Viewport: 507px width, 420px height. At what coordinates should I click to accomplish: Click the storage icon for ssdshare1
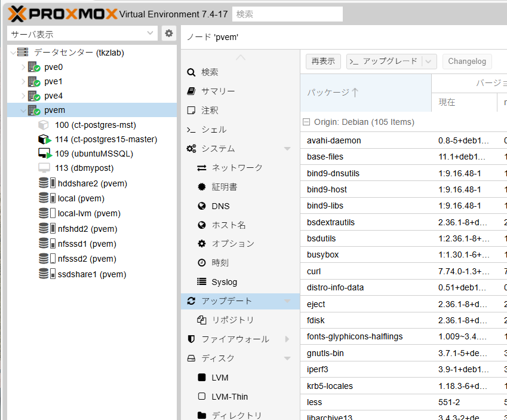47,274
